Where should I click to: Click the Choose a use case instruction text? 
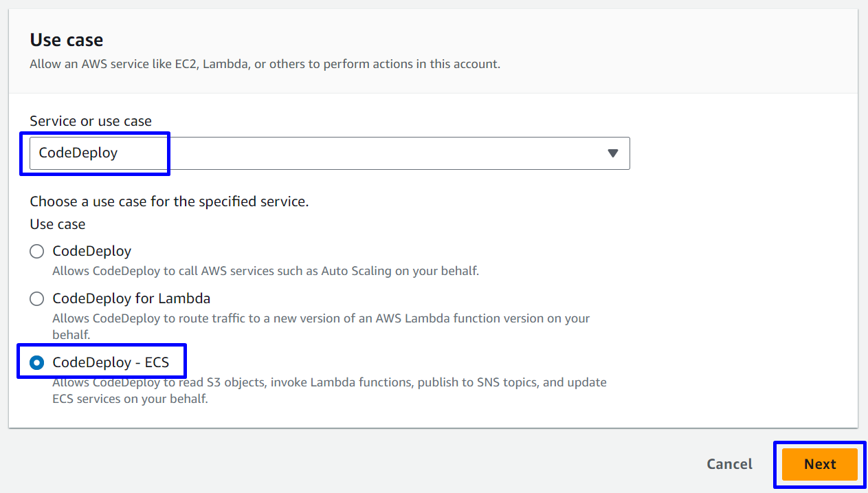pyautogui.click(x=169, y=202)
